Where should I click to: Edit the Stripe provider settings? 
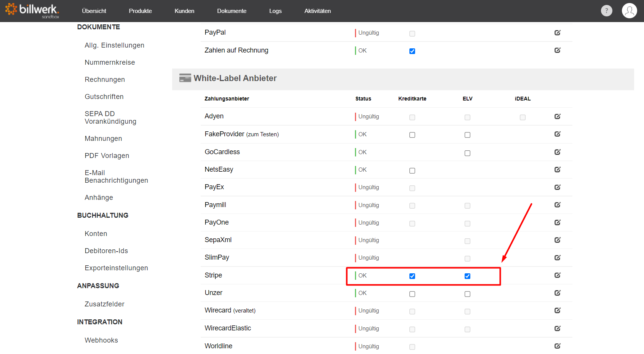[x=558, y=275]
